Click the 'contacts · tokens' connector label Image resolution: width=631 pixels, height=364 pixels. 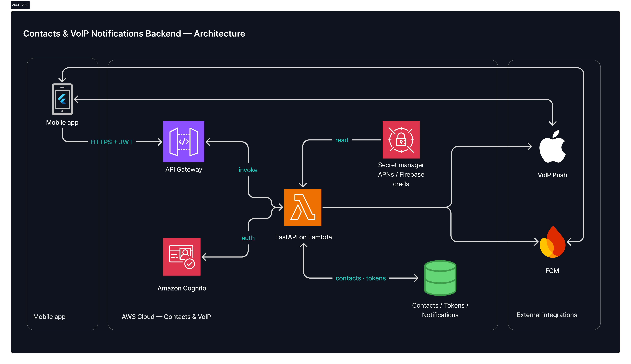pyautogui.click(x=361, y=278)
